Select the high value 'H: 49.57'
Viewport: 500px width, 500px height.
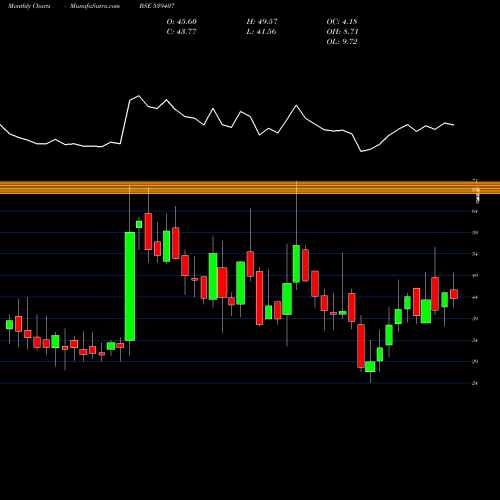[x=262, y=22]
